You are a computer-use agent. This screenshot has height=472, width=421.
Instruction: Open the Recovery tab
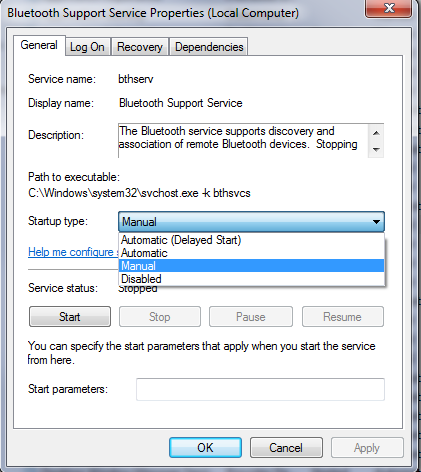coord(140,47)
